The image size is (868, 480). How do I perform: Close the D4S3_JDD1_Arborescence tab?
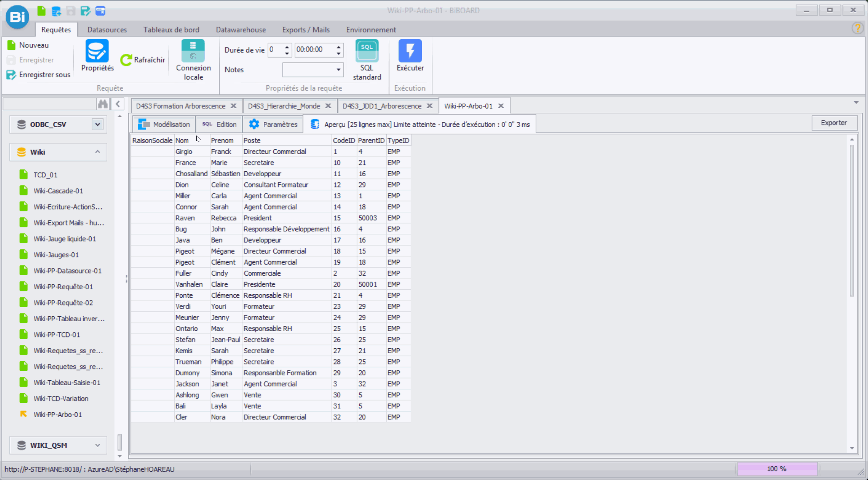coord(430,106)
